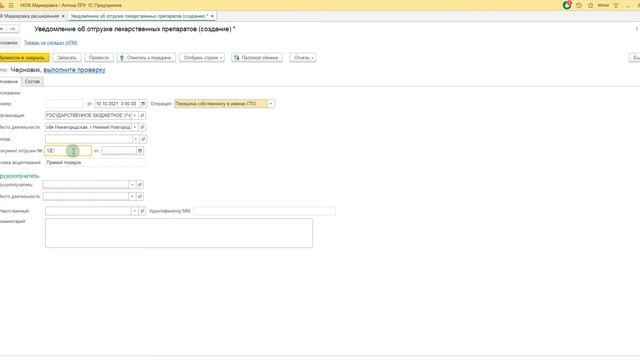Click the Ответственный input field

[x=88, y=211]
